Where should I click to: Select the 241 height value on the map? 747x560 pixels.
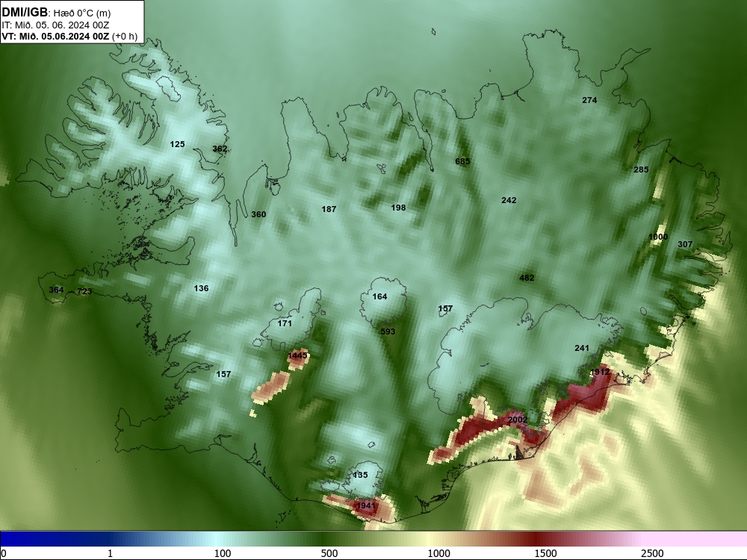pyautogui.click(x=582, y=348)
